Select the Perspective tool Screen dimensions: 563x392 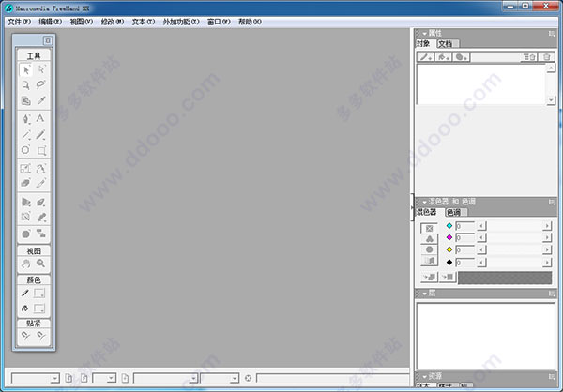(26, 203)
